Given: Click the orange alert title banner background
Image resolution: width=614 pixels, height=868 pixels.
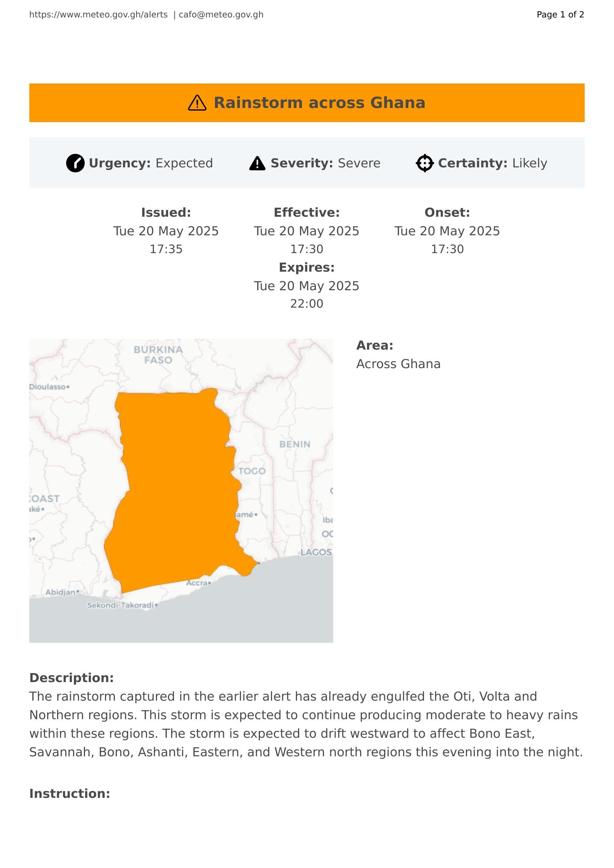Looking at the screenshot, I should pyautogui.click(x=491, y=103).
